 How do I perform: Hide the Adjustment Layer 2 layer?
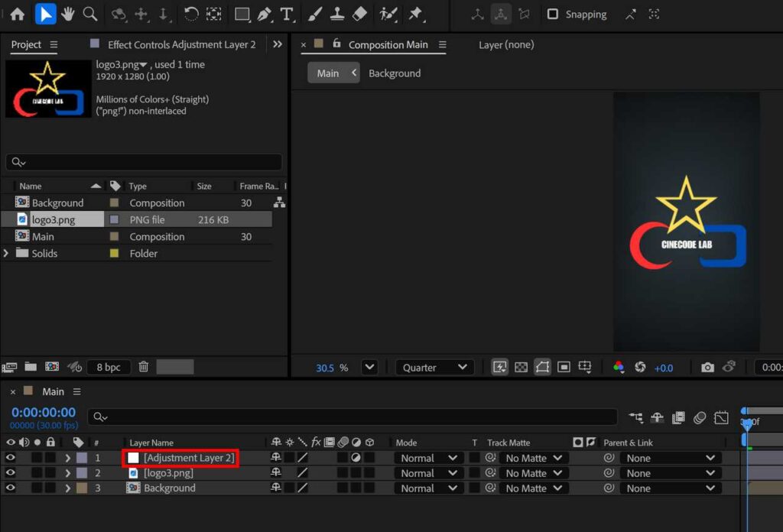click(11, 458)
